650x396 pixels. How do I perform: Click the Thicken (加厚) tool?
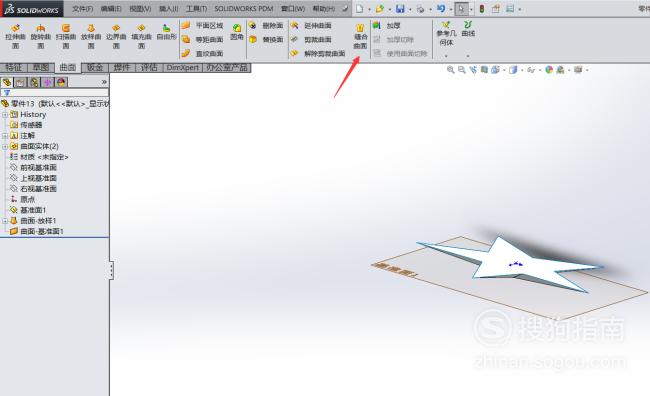pos(387,26)
